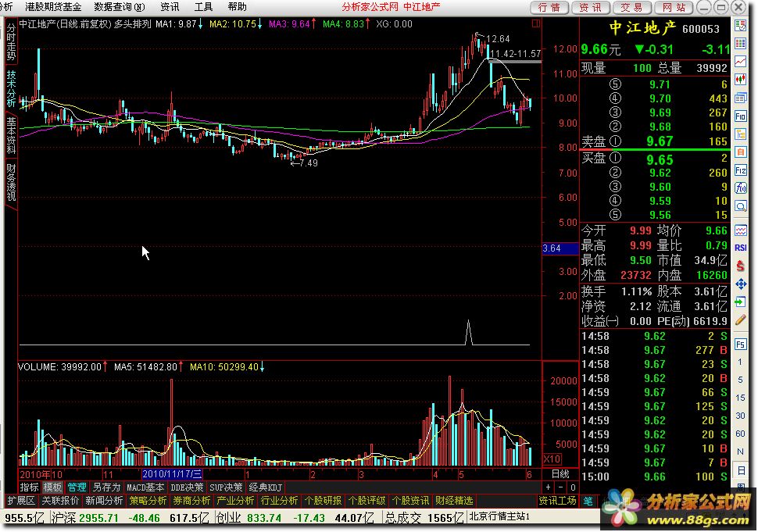
Task: Open the colored quote-grid icon in right toolbar
Action: [x=740, y=44]
